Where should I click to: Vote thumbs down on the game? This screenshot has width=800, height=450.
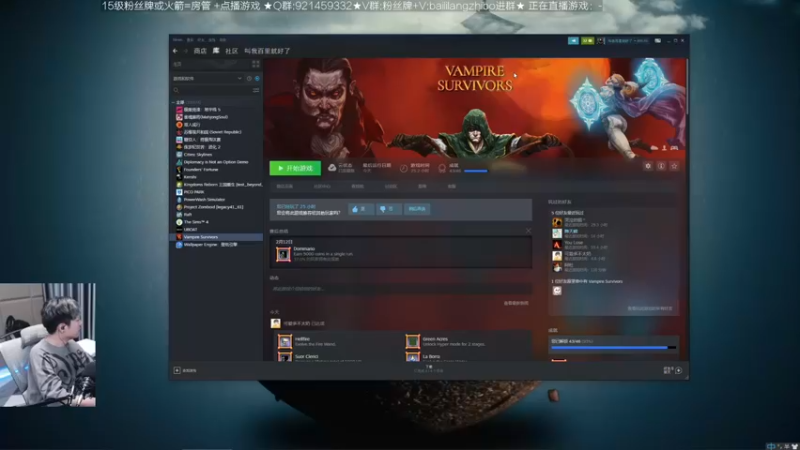point(388,209)
